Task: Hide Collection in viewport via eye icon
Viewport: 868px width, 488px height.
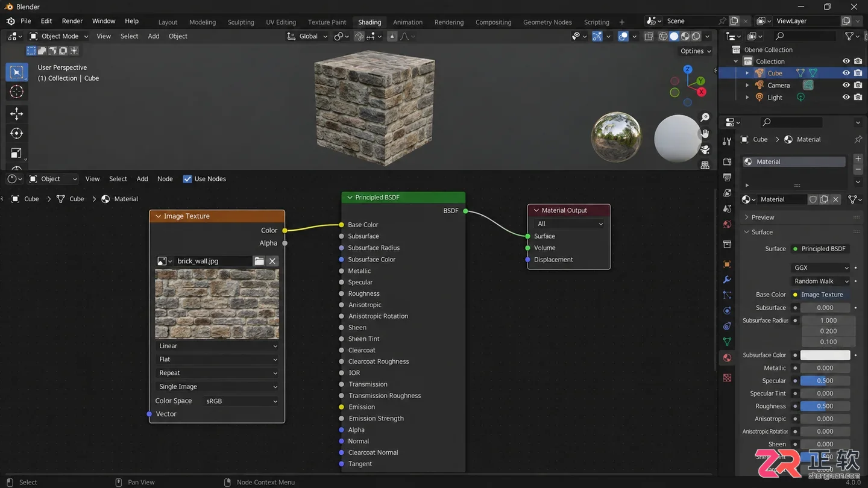Action: coord(846,61)
